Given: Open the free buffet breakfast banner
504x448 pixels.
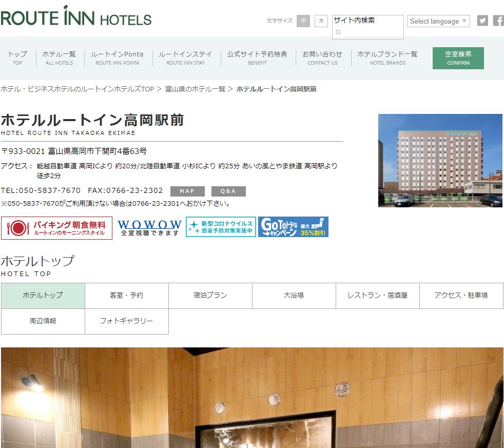Looking at the screenshot, I should pyautogui.click(x=56, y=228).
